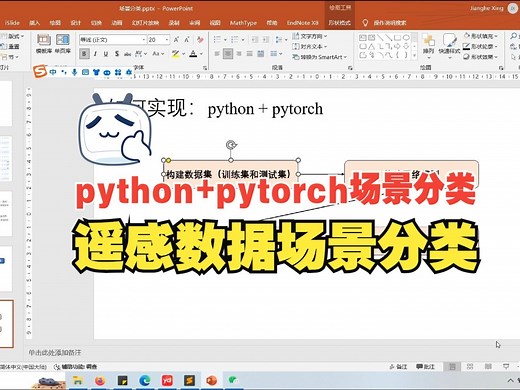This screenshot has width=520, height=390.
Task: Apply yellow text highlight color
Action: (176, 54)
